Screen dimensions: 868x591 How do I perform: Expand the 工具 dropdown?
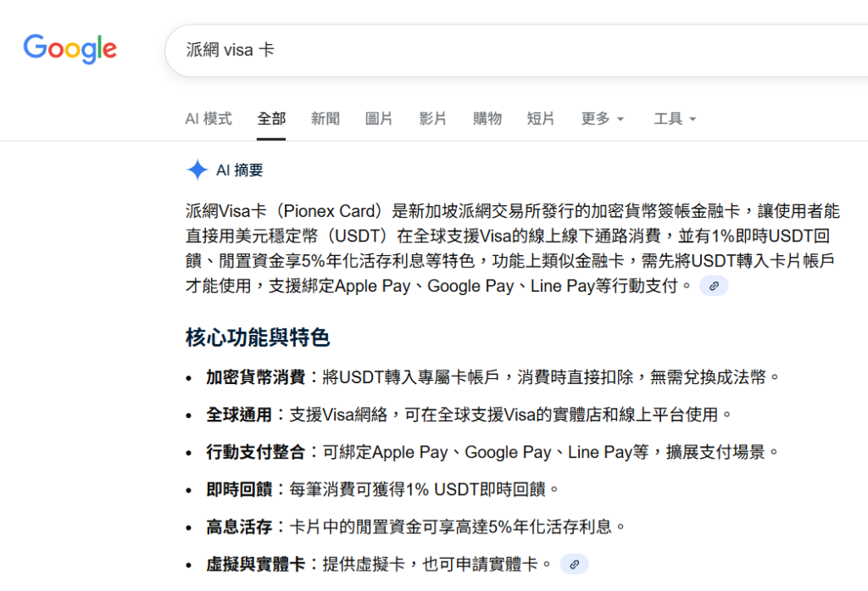point(675,119)
